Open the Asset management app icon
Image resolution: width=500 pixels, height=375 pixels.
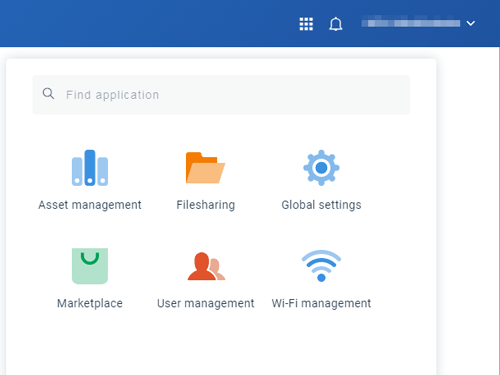90,168
